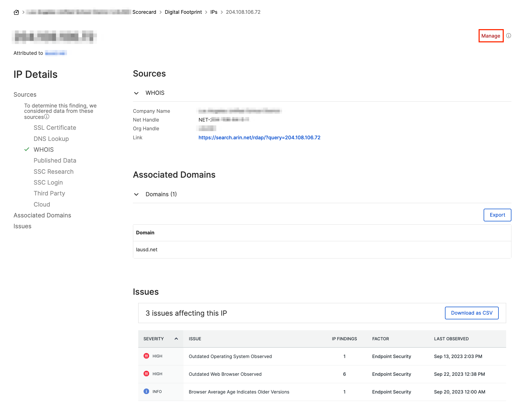Viewport: 526px width, 420px height.
Task: Click the green checkmark beside WHOIS
Action: (x=27, y=149)
